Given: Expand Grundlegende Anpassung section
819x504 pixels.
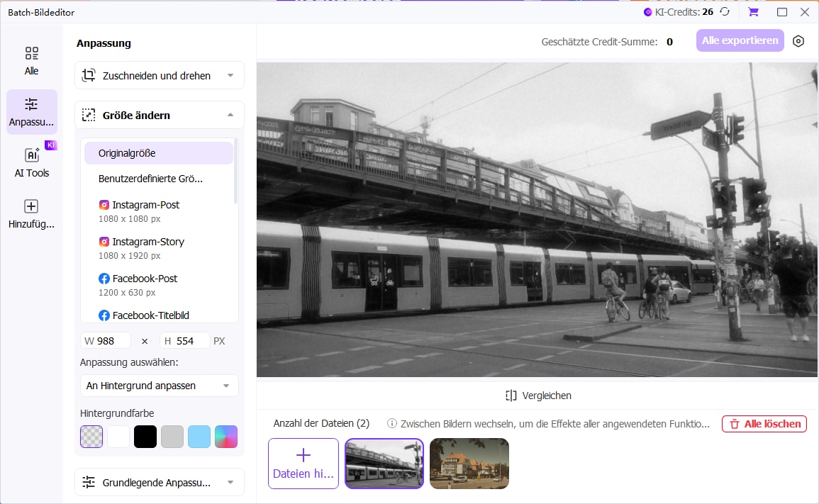Looking at the screenshot, I should 160,483.
